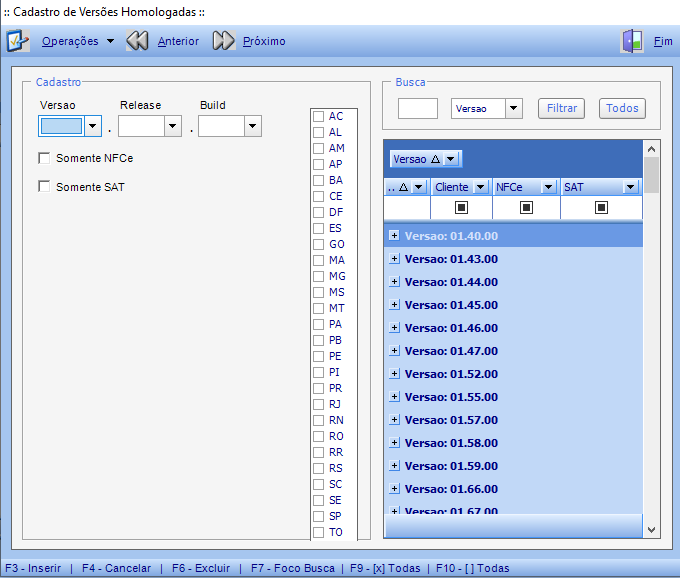Check the SP state checkbox

(x=318, y=516)
